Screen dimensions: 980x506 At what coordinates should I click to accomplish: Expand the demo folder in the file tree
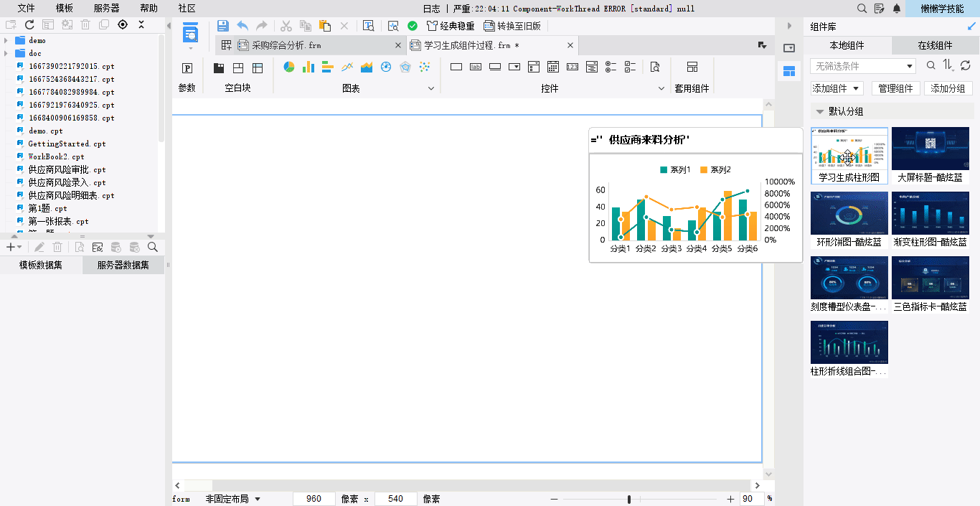[x=6, y=40]
